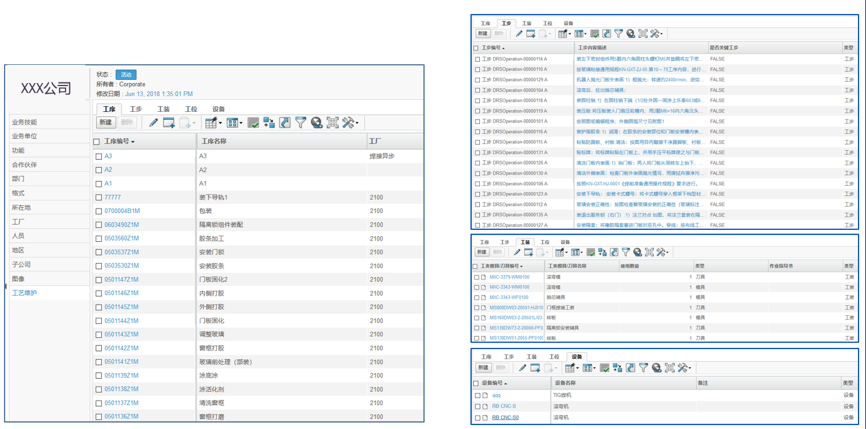Click the globe link icon in the 工序 panel
866x429 pixels.
tap(316, 123)
